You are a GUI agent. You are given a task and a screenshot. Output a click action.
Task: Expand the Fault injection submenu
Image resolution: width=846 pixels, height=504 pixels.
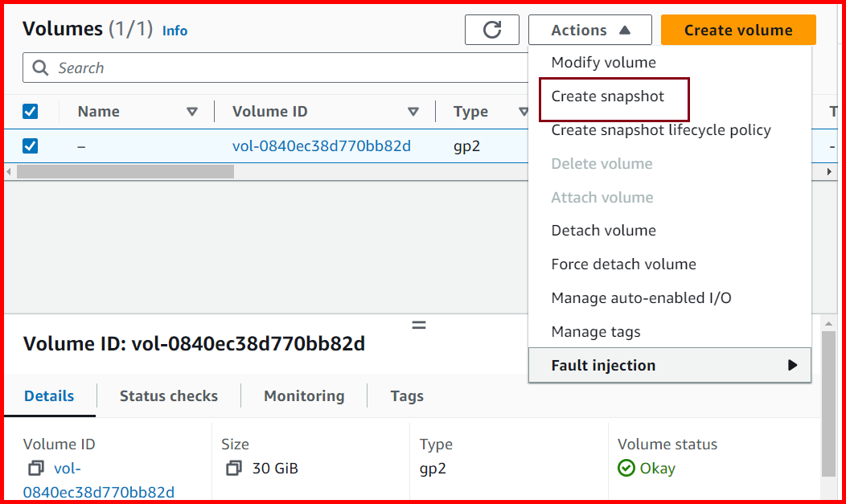pyautogui.click(x=670, y=365)
